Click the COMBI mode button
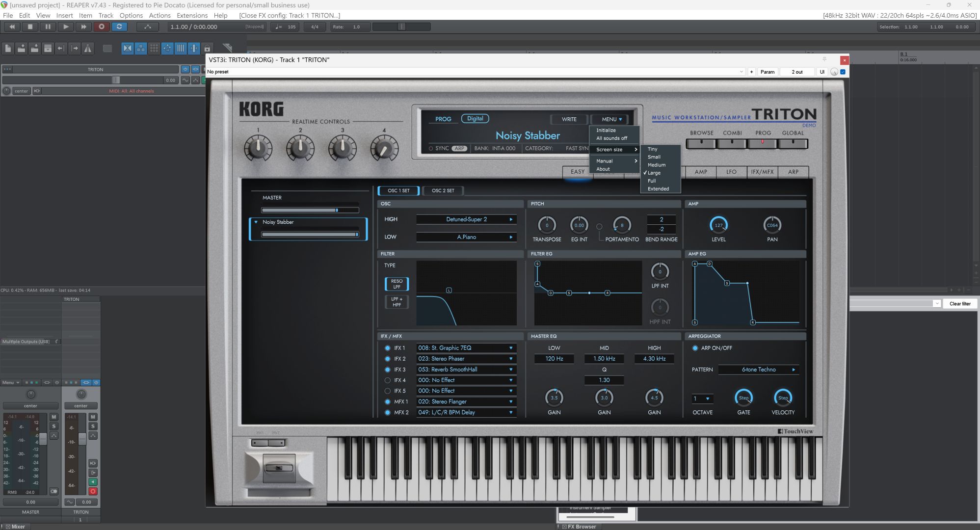 (x=732, y=143)
